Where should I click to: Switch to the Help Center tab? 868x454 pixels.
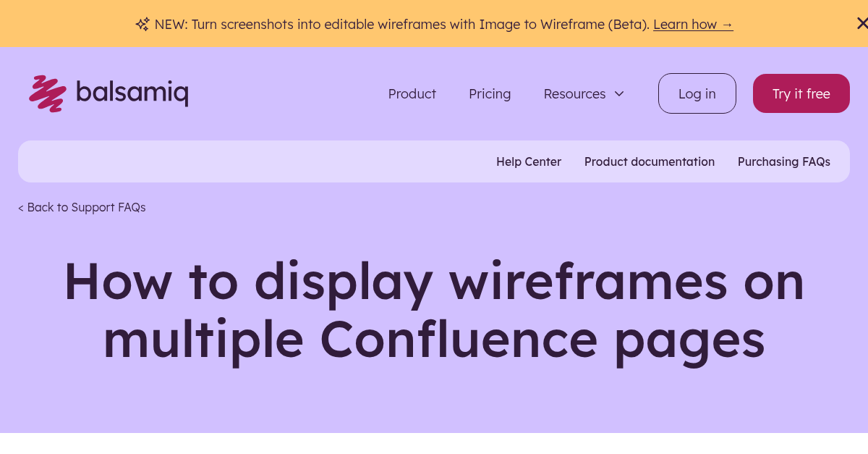click(529, 161)
